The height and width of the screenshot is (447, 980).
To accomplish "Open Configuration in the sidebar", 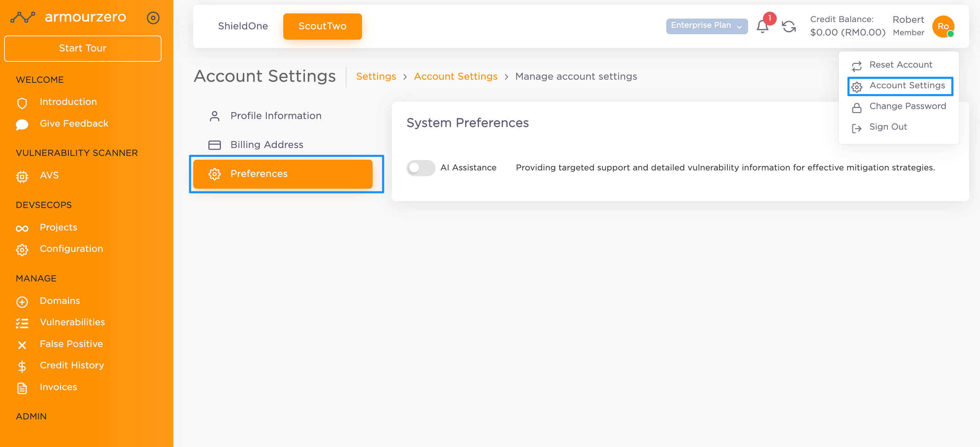I will tap(71, 249).
